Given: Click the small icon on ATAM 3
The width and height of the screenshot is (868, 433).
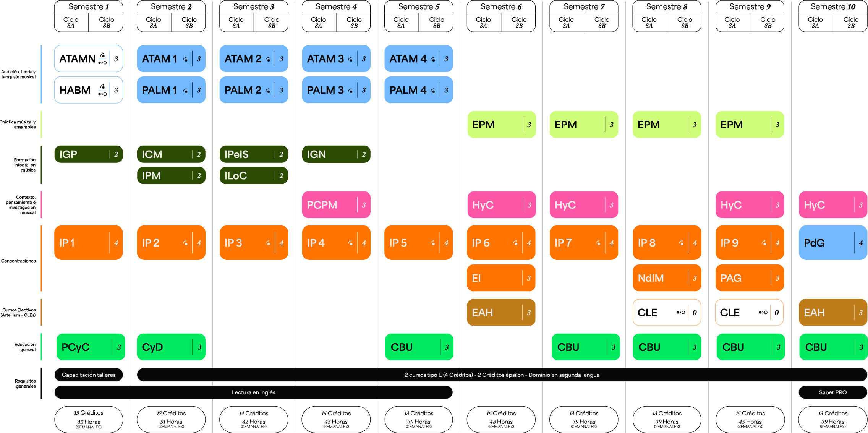Looking at the screenshot, I should pos(350,59).
